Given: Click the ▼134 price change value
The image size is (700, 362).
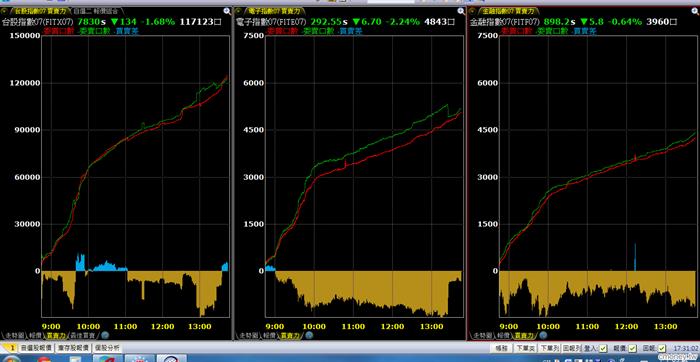Looking at the screenshot, I should [x=124, y=21].
